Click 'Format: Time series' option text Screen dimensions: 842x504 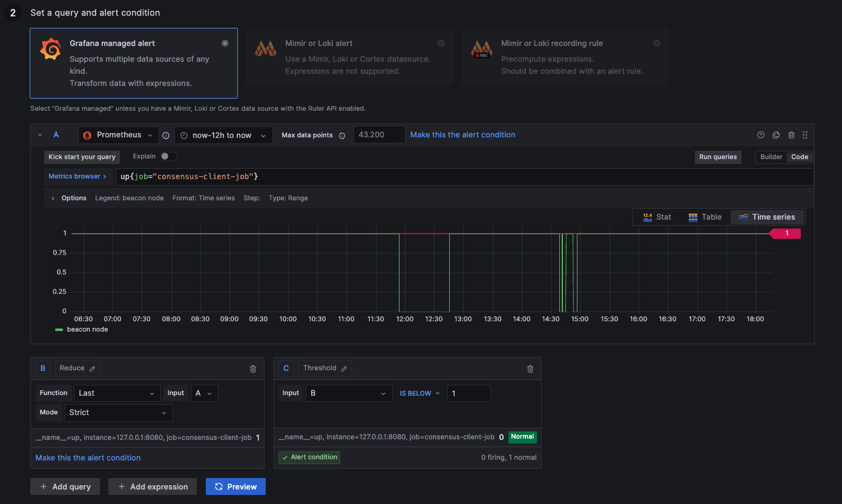[203, 198]
